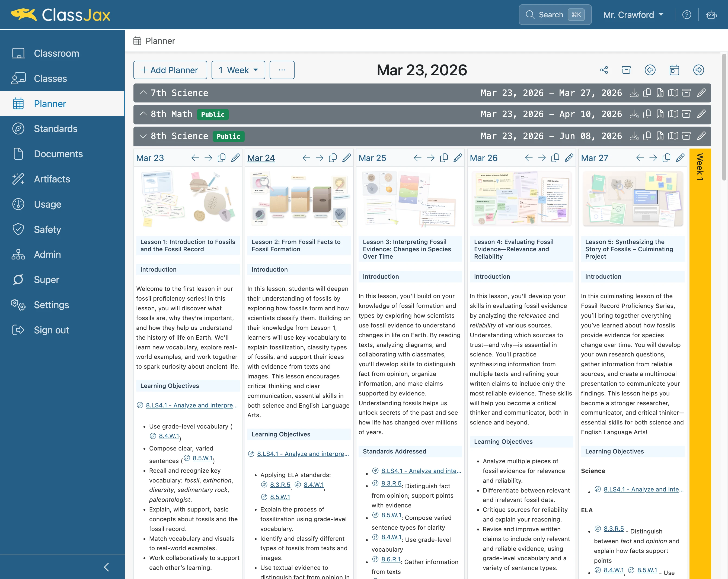Viewport: 728px width, 579px height.
Task: Collapse the sidebar with the chevron
Action: point(106,567)
